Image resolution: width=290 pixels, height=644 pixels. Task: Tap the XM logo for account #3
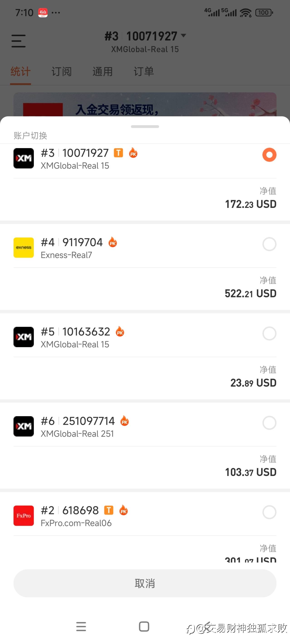(x=24, y=158)
